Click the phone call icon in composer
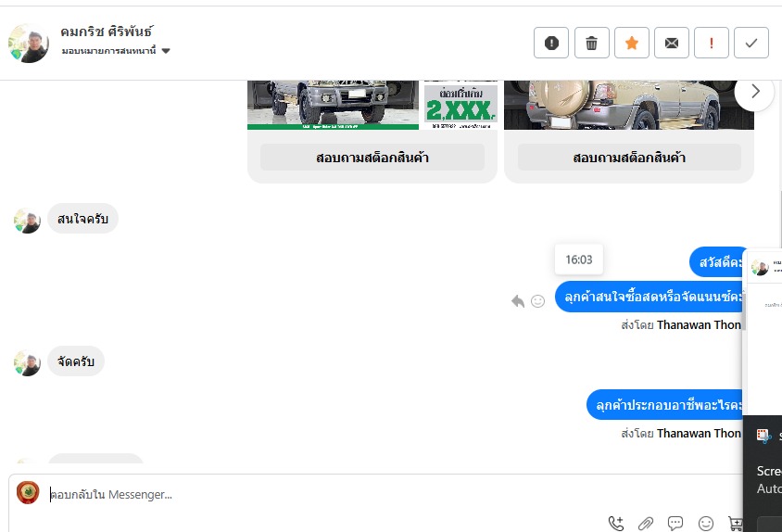This screenshot has height=532, width=782. click(616, 523)
